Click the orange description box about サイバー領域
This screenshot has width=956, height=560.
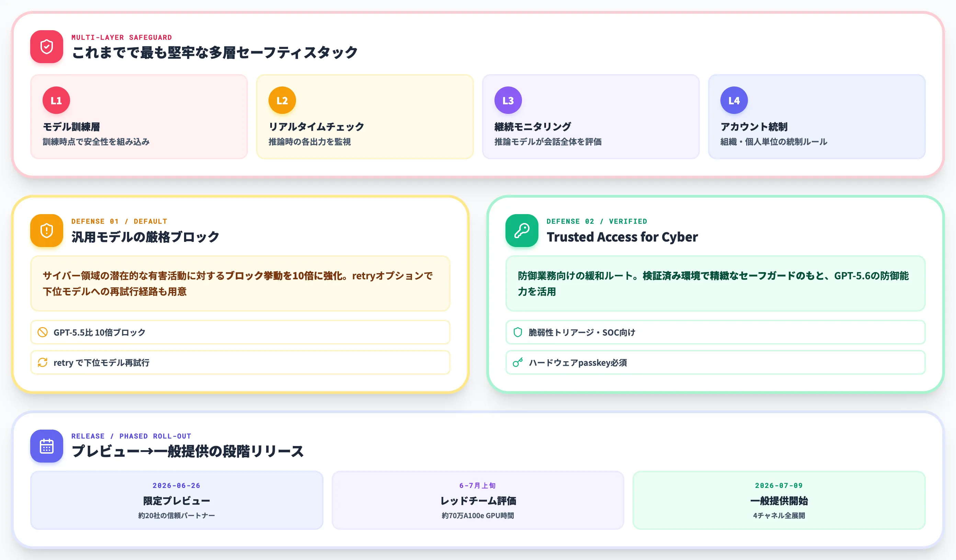tap(240, 283)
